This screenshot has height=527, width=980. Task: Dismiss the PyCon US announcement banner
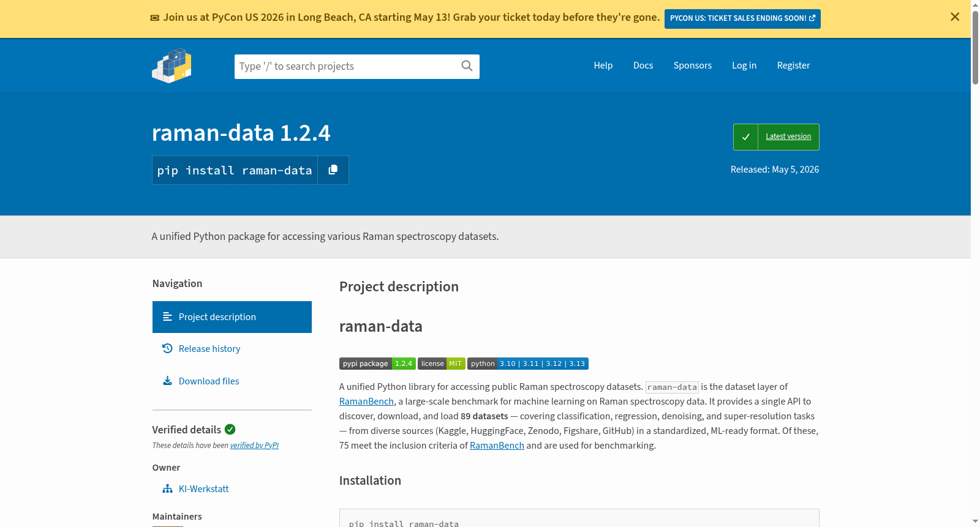[x=955, y=17]
